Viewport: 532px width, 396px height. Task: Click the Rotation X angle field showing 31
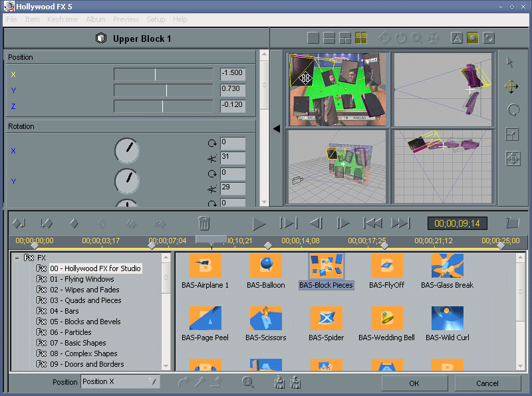tap(232, 157)
